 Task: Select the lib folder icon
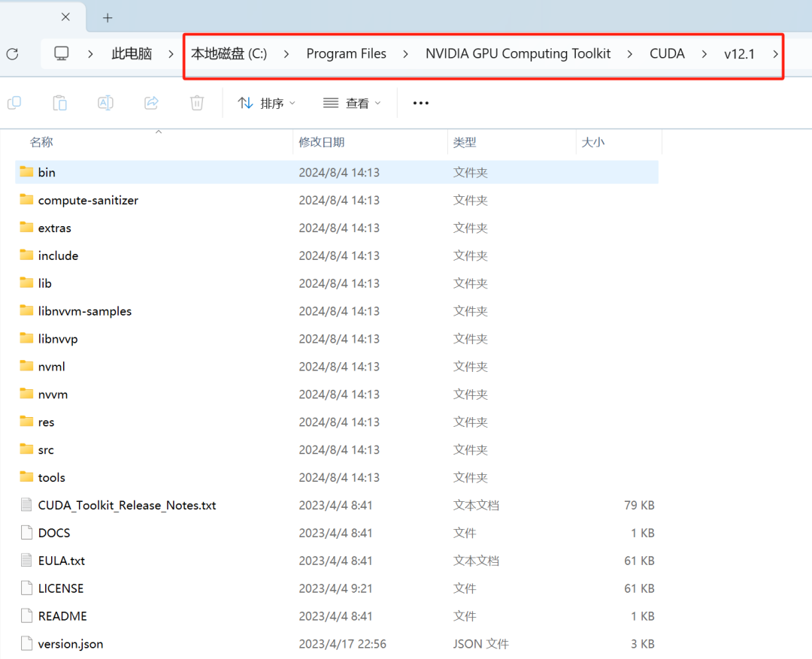point(26,282)
